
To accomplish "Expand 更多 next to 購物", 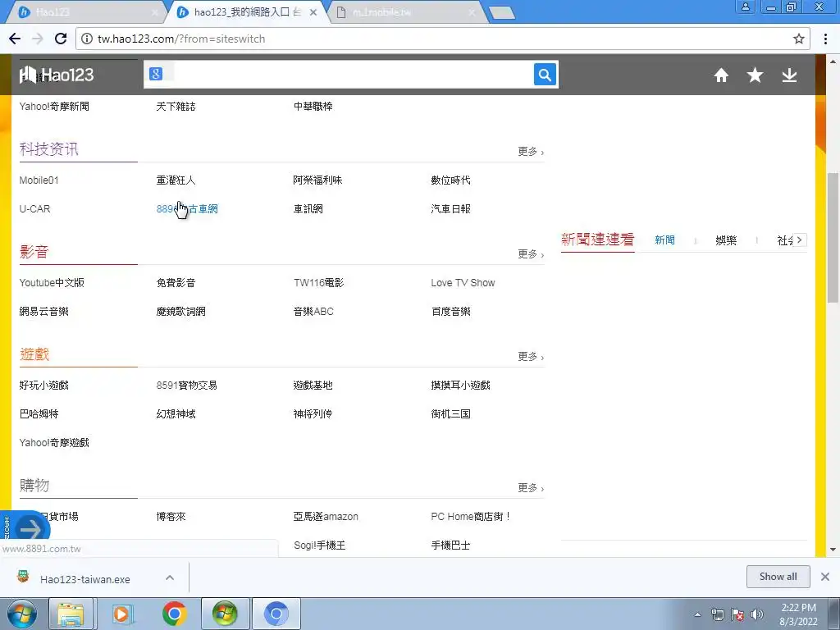I will 531,488.
